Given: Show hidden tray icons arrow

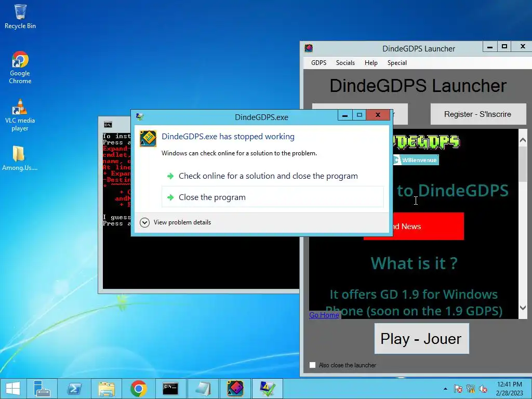Looking at the screenshot, I should (445, 389).
